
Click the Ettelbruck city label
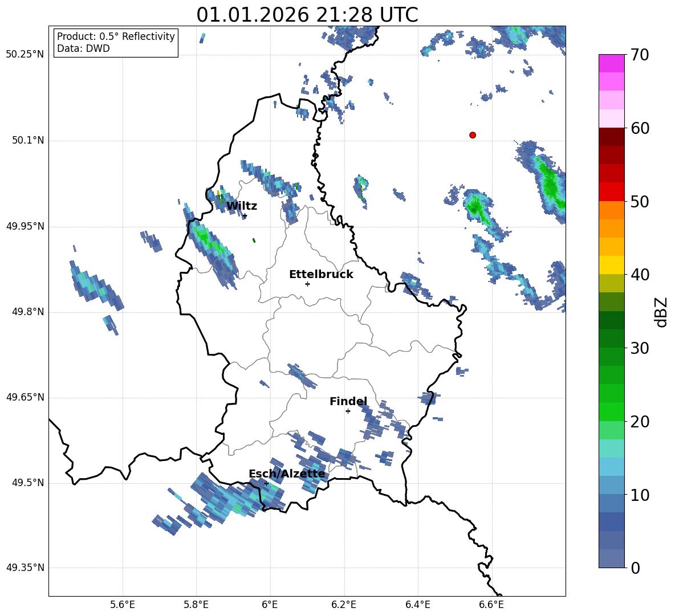[321, 275]
